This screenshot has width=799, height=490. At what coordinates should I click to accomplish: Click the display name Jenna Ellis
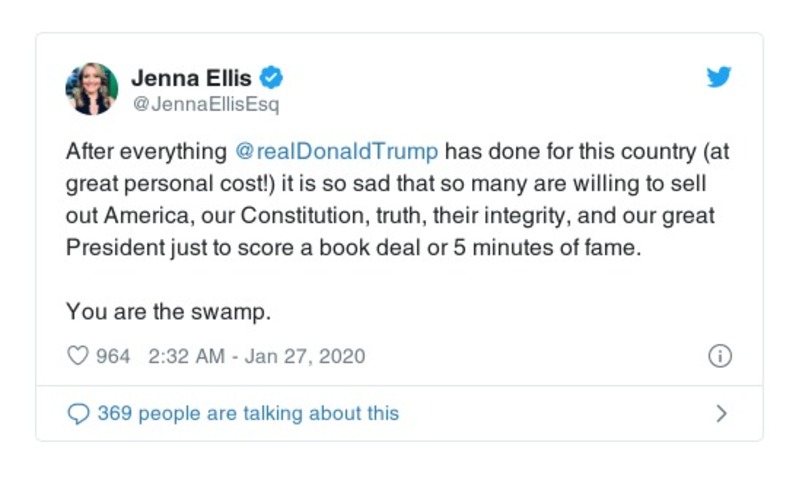point(192,77)
